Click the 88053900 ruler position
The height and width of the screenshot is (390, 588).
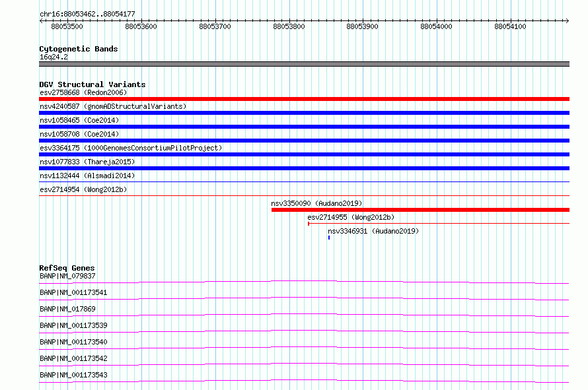(362, 26)
